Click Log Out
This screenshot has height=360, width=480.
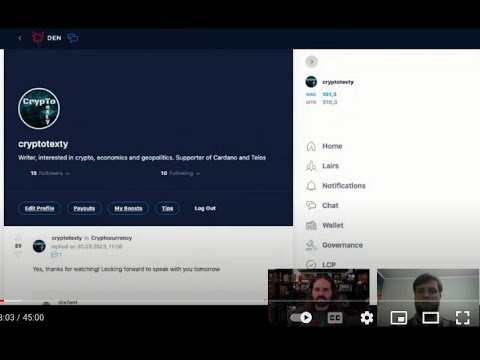point(205,208)
